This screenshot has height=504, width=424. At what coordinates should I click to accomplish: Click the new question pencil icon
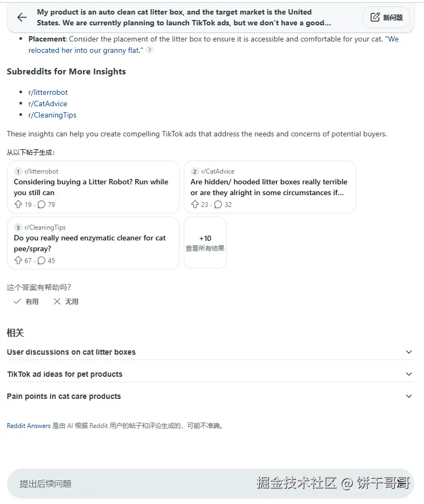[376, 18]
